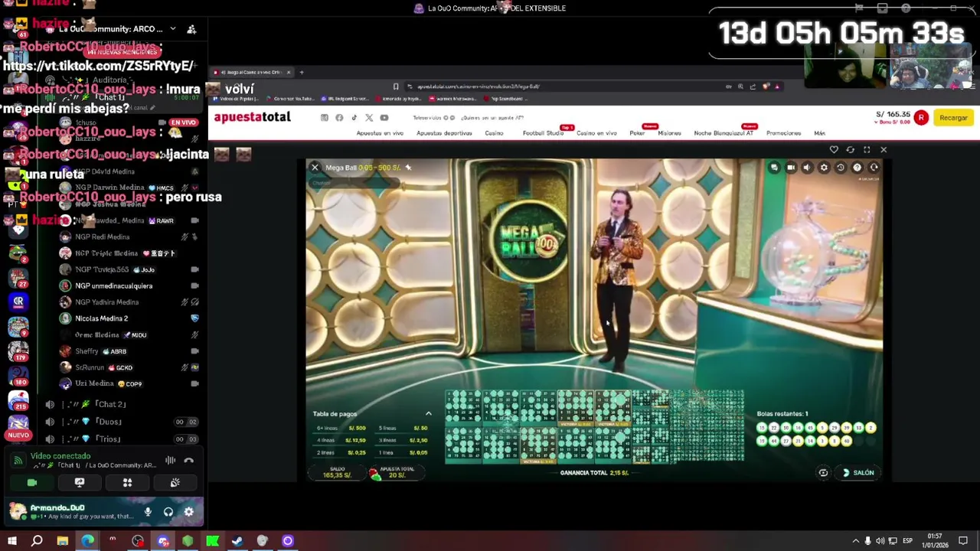Open File Explorer from taskbar
This screenshot has width=980, height=551.
click(62, 541)
